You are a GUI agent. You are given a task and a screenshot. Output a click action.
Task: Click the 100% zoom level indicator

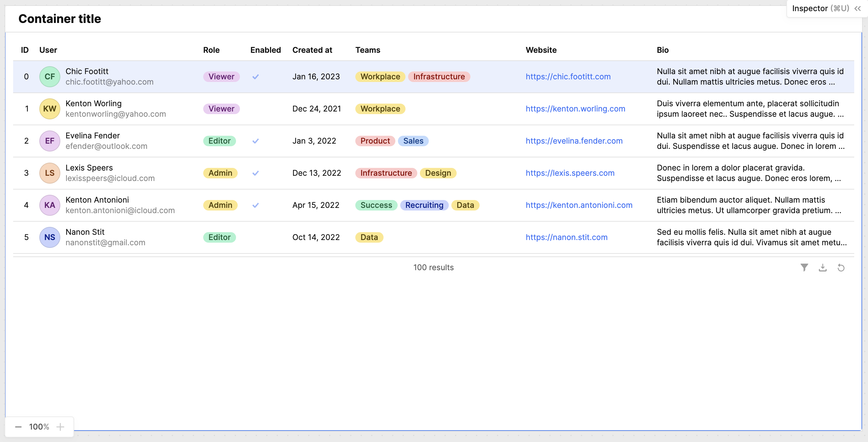(x=39, y=427)
